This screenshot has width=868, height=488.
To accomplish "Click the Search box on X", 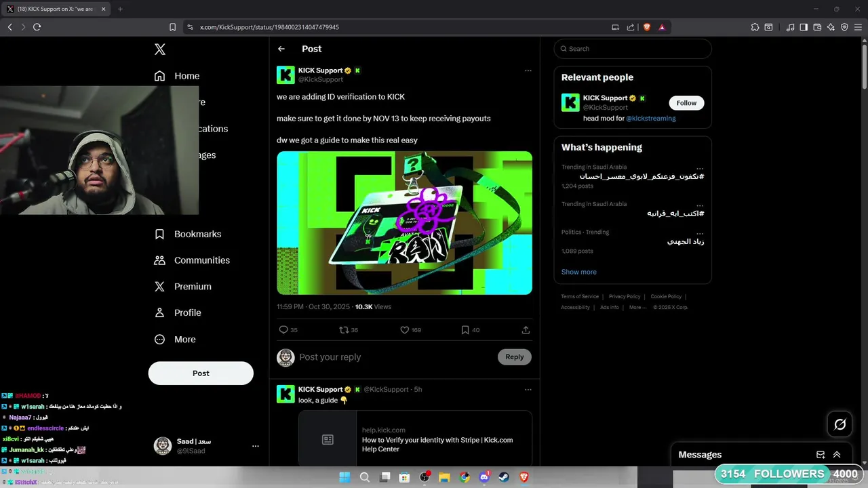I will coord(633,49).
